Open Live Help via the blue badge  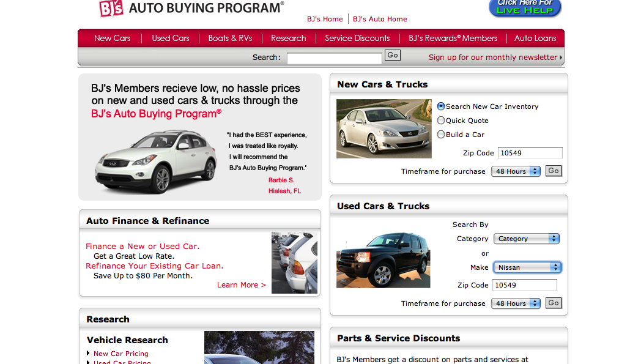[x=524, y=9]
